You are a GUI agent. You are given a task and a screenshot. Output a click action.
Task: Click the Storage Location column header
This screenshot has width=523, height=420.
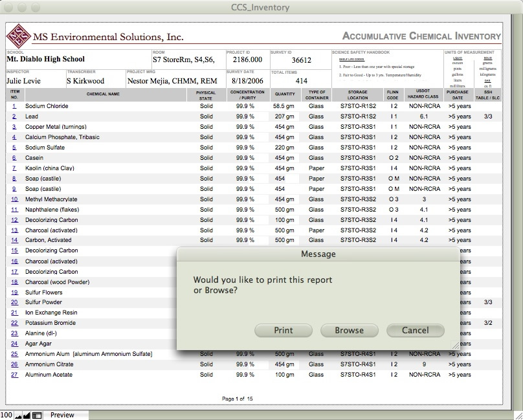click(x=357, y=94)
